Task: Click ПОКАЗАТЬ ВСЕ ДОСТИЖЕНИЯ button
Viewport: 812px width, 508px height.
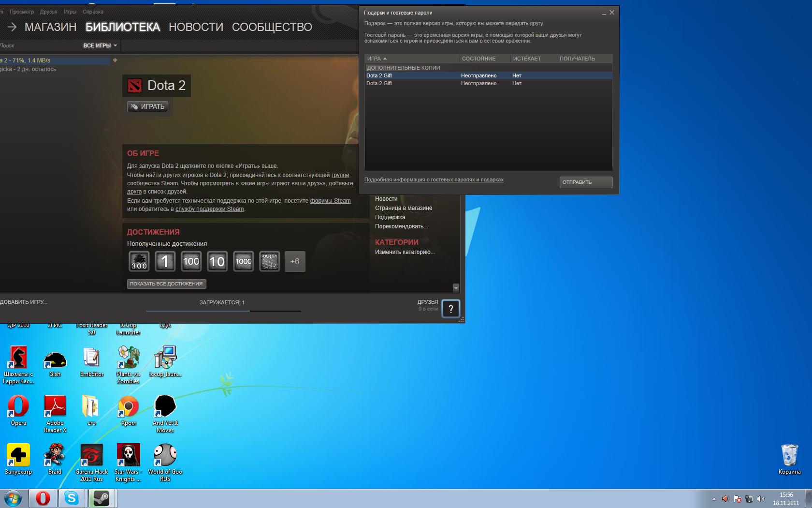Action: (166, 284)
